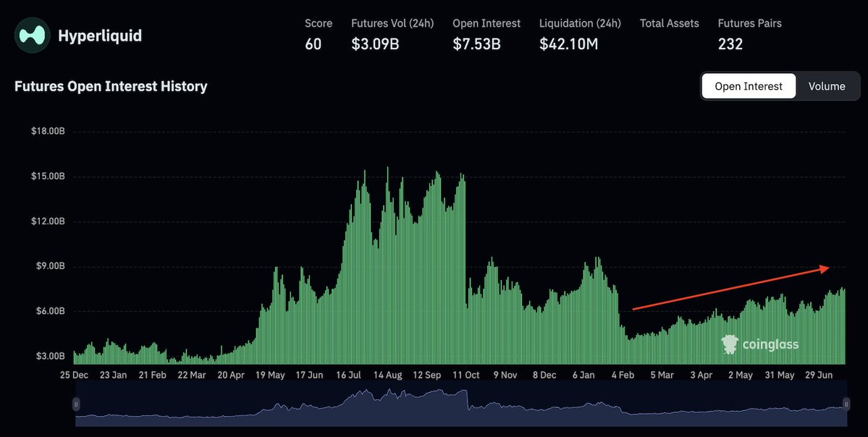868x437 pixels.
Task: Switch to the Volume view
Action: pyautogui.click(x=827, y=86)
